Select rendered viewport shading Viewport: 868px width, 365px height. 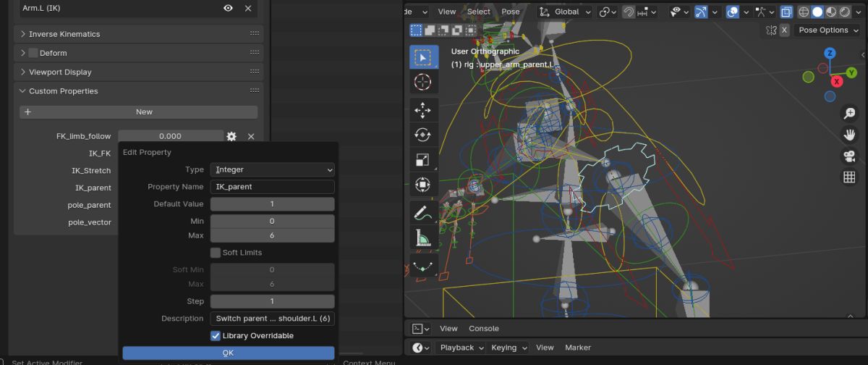click(845, 12)
